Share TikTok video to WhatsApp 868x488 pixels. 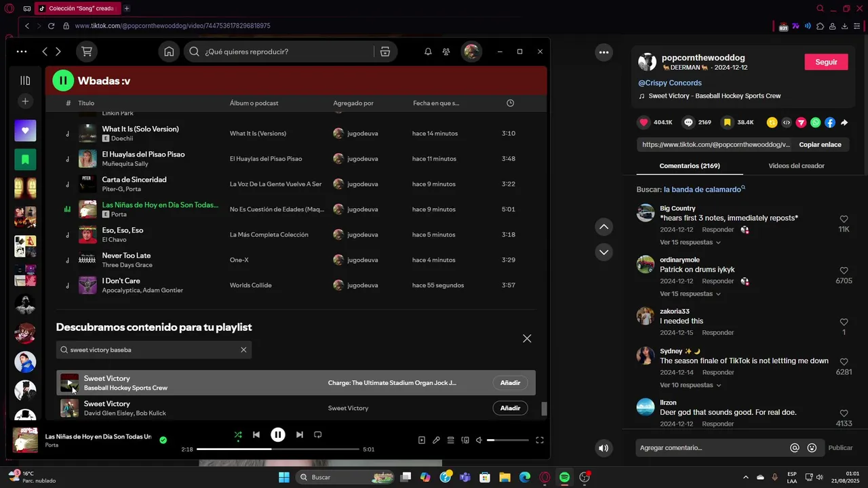point(815,123)
